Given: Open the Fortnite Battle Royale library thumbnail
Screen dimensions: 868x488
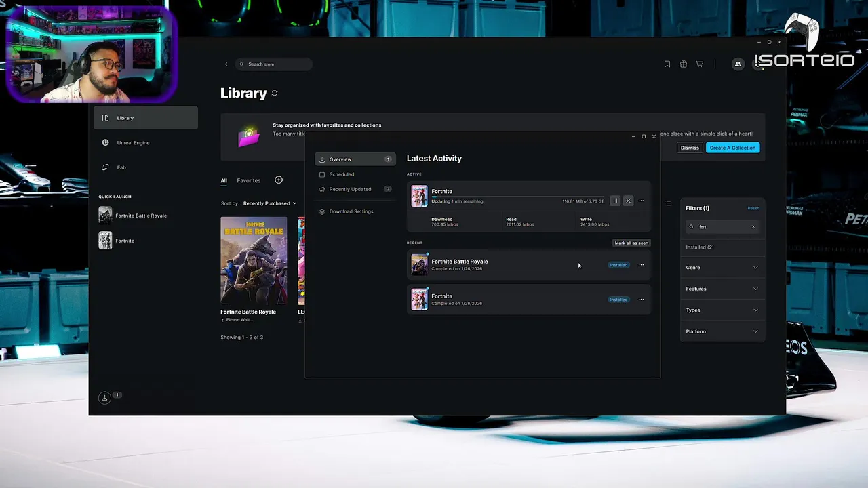Looking at the screenshot, I should [x=254, y=261].
